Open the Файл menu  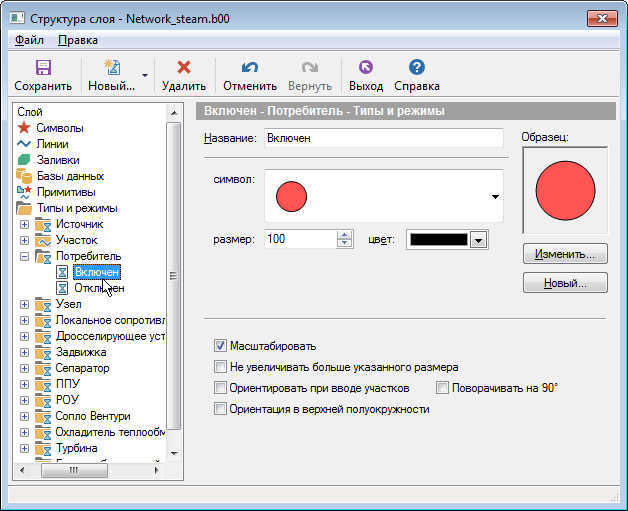pos(29,40)
